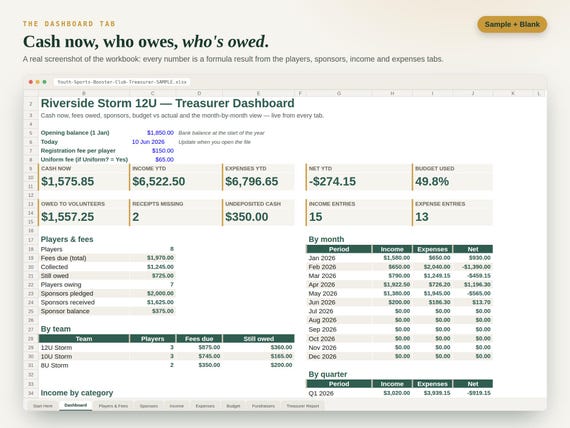
Task: Click the Jun 2026 net value $13.70
Action: pyautogui.click(x=482, y=302)
